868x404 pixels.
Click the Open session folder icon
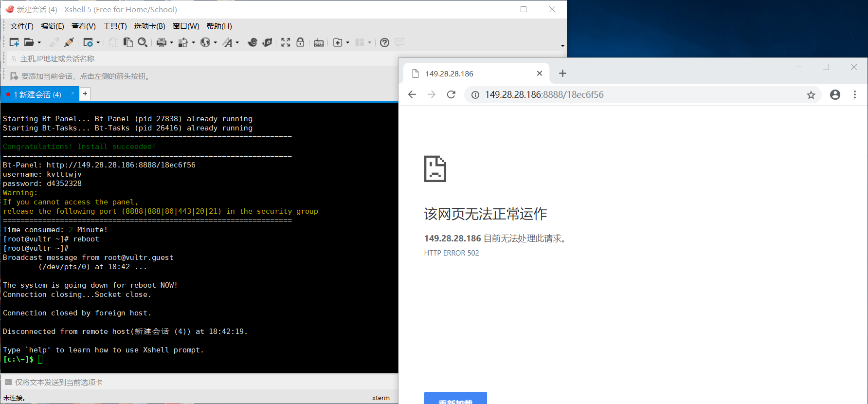click(x=29, y=42)
